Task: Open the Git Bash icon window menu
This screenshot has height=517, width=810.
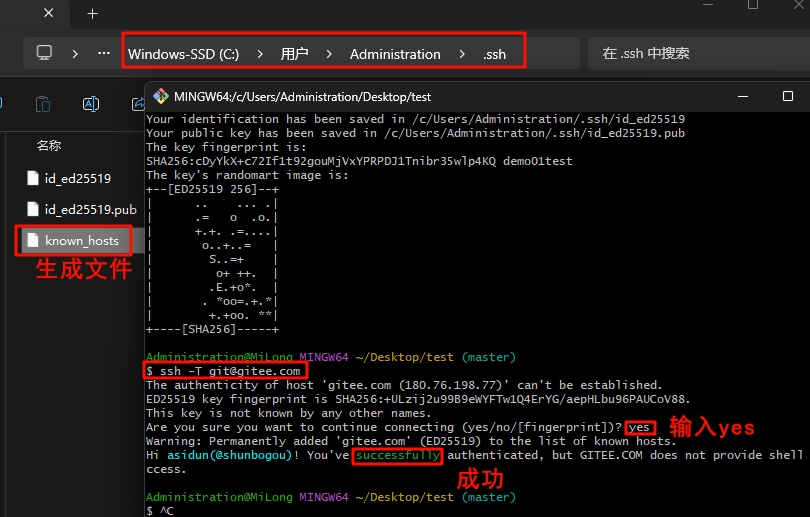Action: click(161, 96)
